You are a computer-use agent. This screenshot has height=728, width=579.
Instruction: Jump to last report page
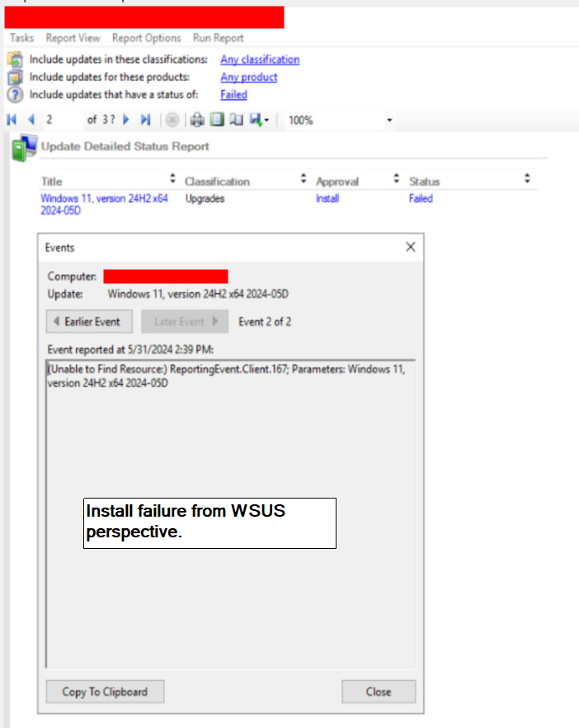click(146, 120)
